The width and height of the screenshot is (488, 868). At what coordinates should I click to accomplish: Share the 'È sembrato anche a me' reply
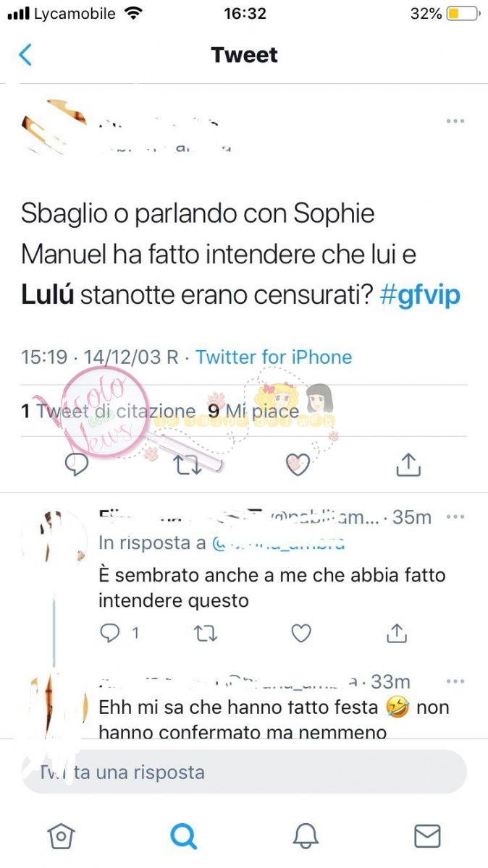coord(397,634)
